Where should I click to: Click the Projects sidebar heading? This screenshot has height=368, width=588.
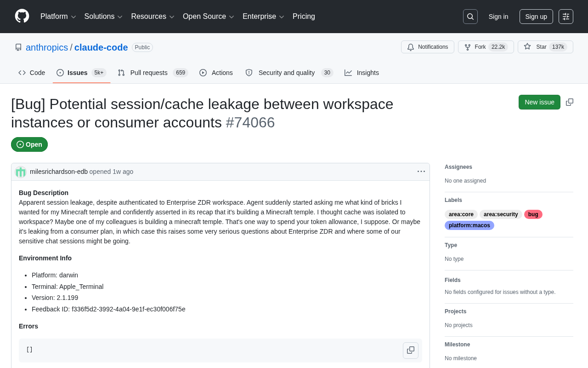pyautogui.click(x=456, y=311)
